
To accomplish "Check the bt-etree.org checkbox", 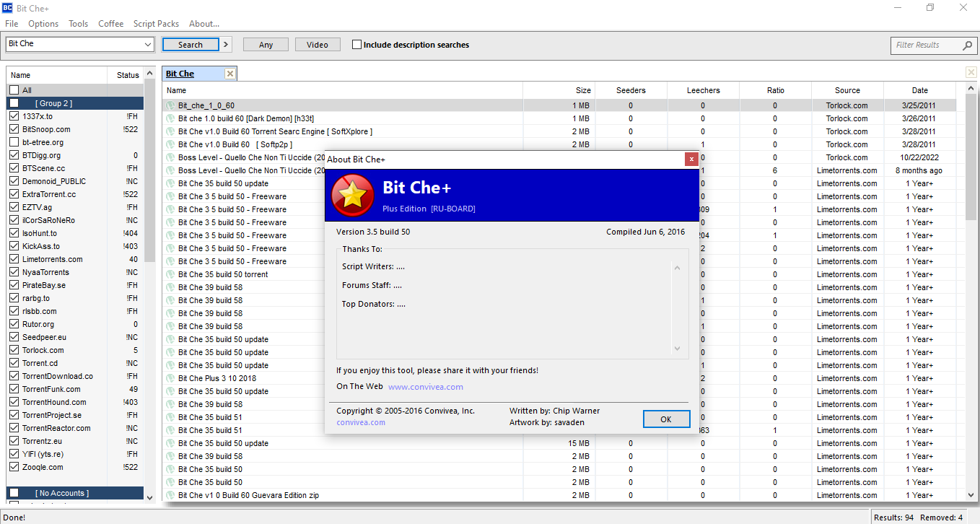I will (x=14, y=142).
